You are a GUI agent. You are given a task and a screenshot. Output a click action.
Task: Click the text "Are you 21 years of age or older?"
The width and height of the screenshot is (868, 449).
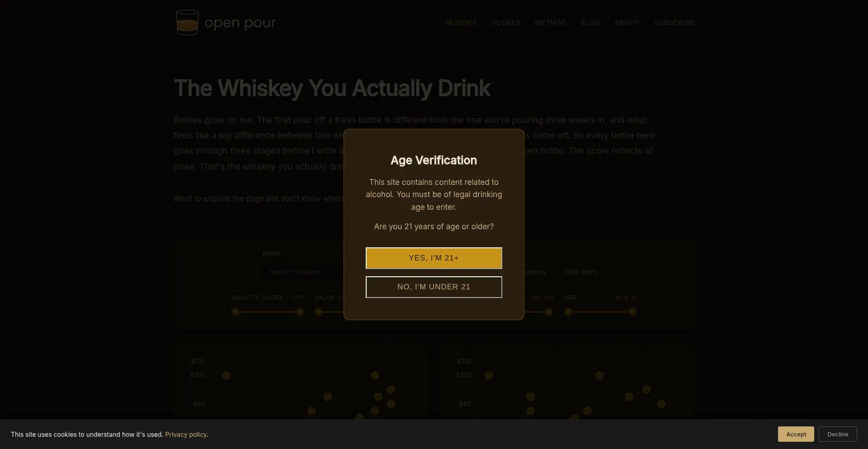(434, 227)
